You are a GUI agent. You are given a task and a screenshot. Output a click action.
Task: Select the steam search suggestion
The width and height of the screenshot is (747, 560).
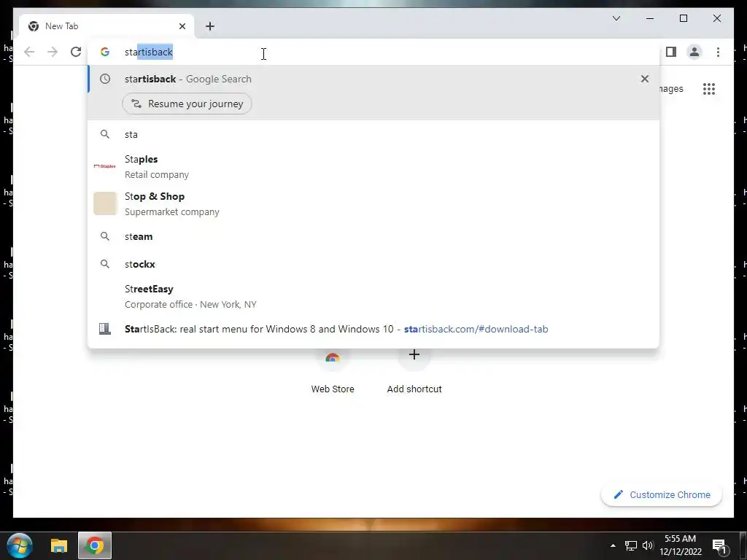click(373, 236)
